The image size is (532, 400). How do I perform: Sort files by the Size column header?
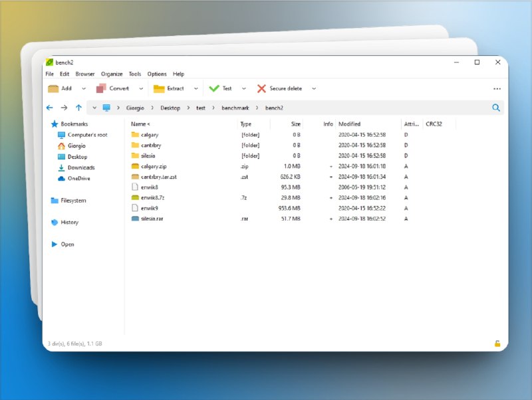295,124
